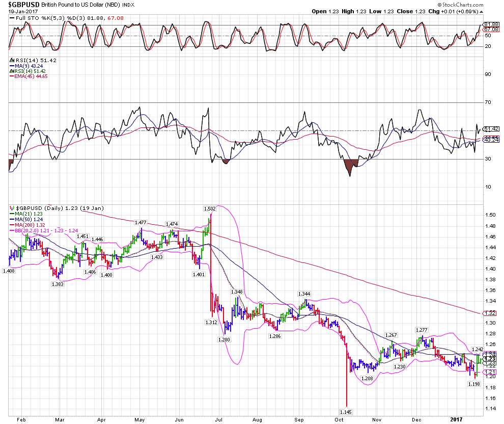The image size is (504, 424).
Task: Click the 1.198 January low label
Action: click(x=473, y=384)
